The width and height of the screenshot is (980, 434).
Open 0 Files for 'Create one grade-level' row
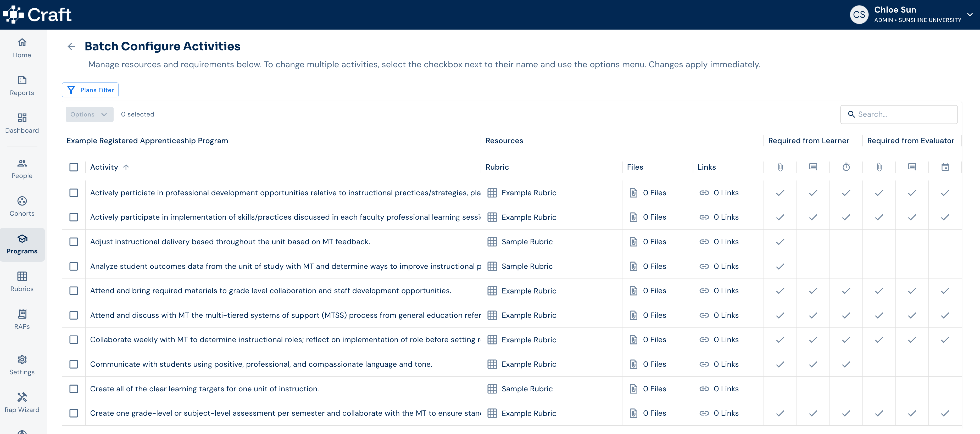pos(654,413)
